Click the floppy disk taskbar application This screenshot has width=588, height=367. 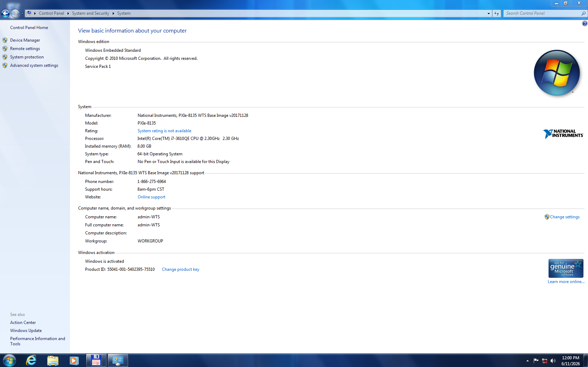96,360
